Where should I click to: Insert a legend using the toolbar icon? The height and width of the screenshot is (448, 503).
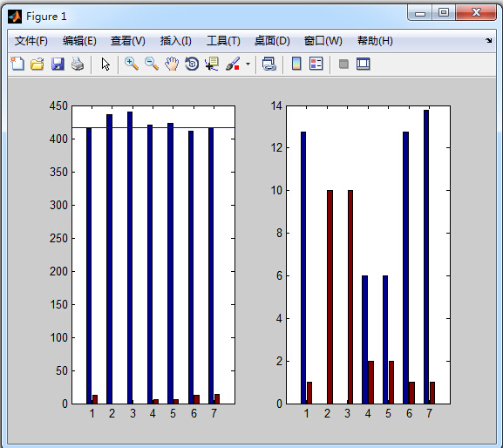316,64
